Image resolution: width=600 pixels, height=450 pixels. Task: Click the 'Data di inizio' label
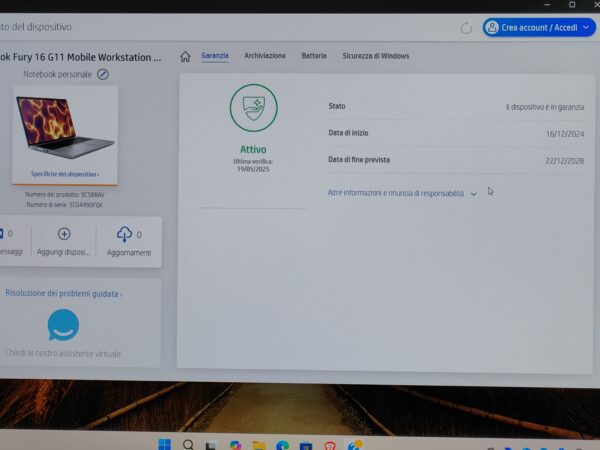tap(348, 133)
